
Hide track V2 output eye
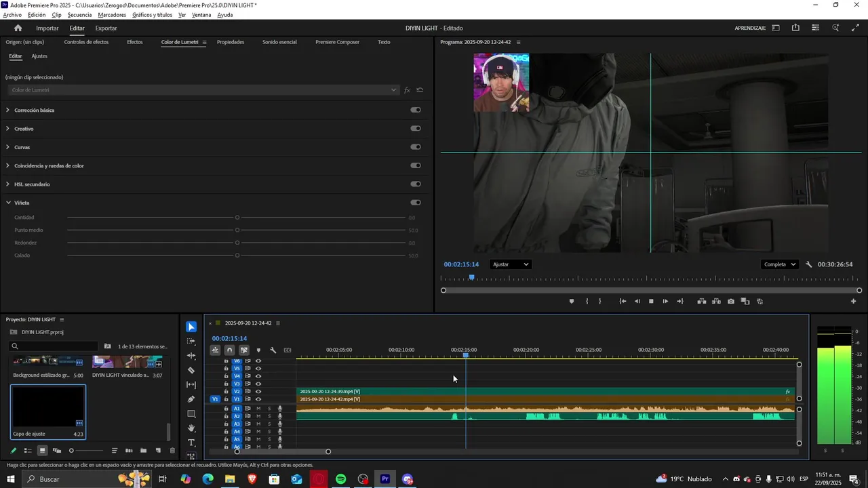(x=258, y=392)
